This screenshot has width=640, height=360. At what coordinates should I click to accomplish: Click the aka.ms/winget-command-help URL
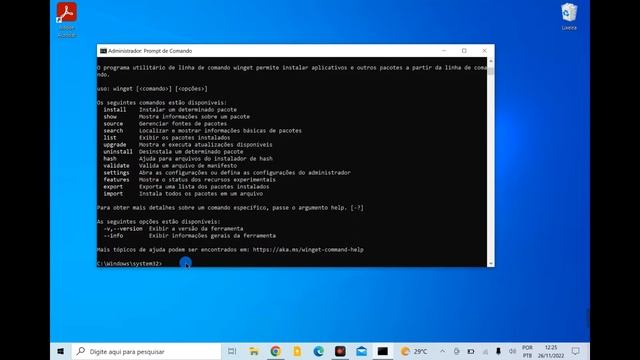(x=308, y=249)
